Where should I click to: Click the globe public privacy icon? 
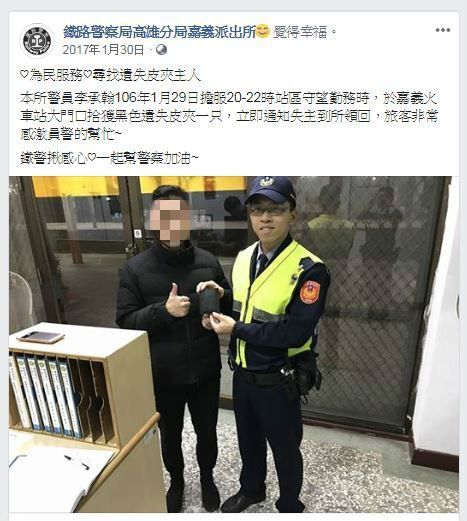click(161, 50)
